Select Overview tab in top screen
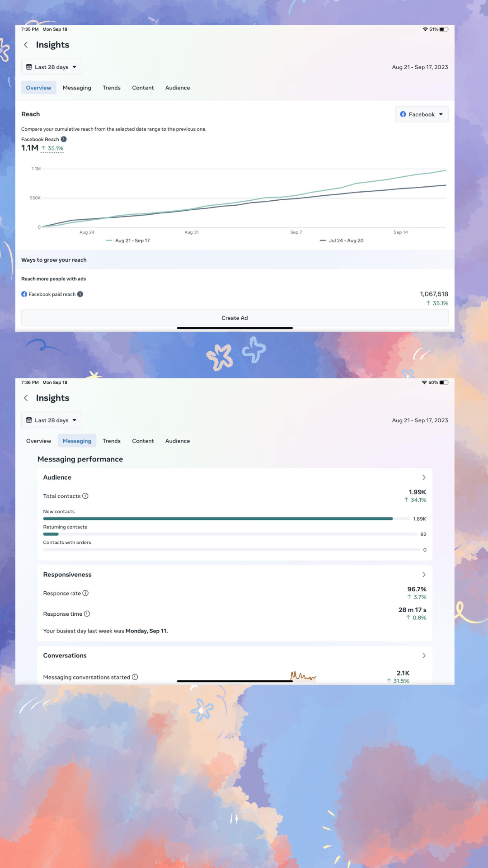This screenshot has width=488, height=868. point(38,88)
